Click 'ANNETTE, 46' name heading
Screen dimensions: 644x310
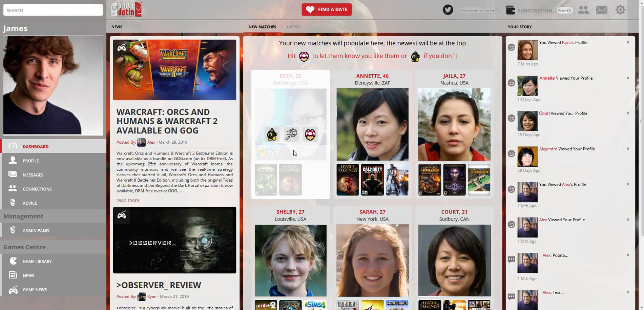click(x=372, y=76)
